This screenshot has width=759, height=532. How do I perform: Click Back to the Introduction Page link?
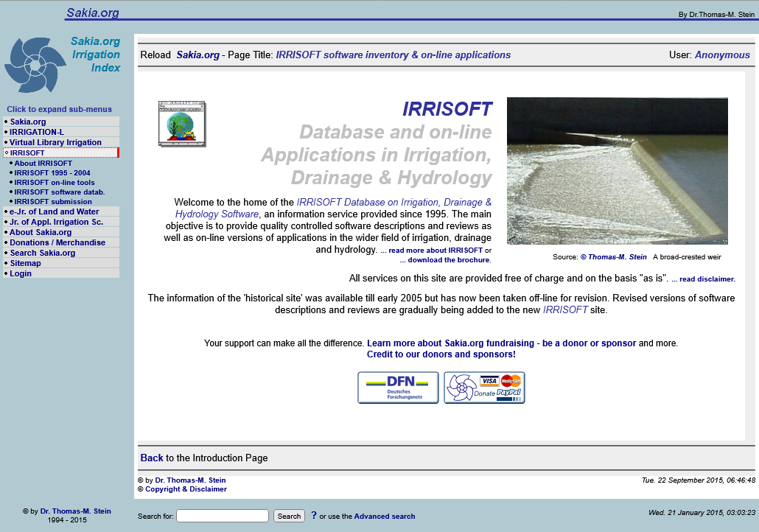[x=152, y=458]
